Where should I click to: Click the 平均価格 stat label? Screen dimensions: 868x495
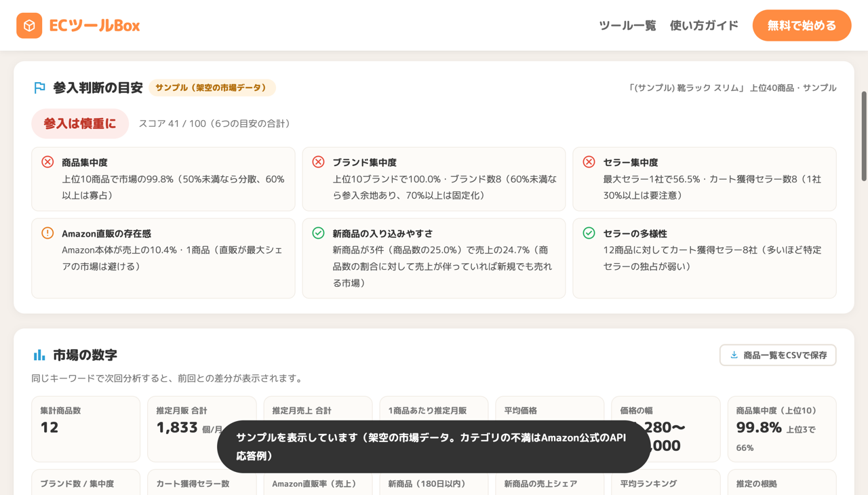pyautogui.click(x=521, y=410)
